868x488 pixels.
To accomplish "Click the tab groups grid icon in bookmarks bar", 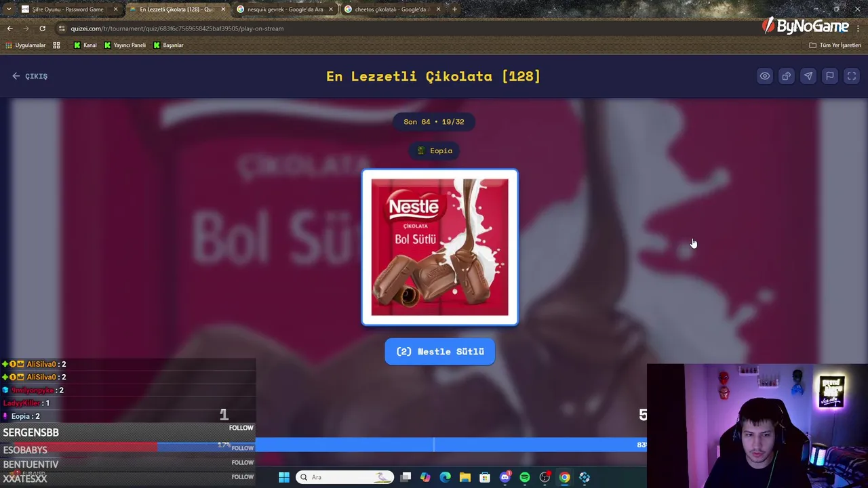I will (56, 45).
